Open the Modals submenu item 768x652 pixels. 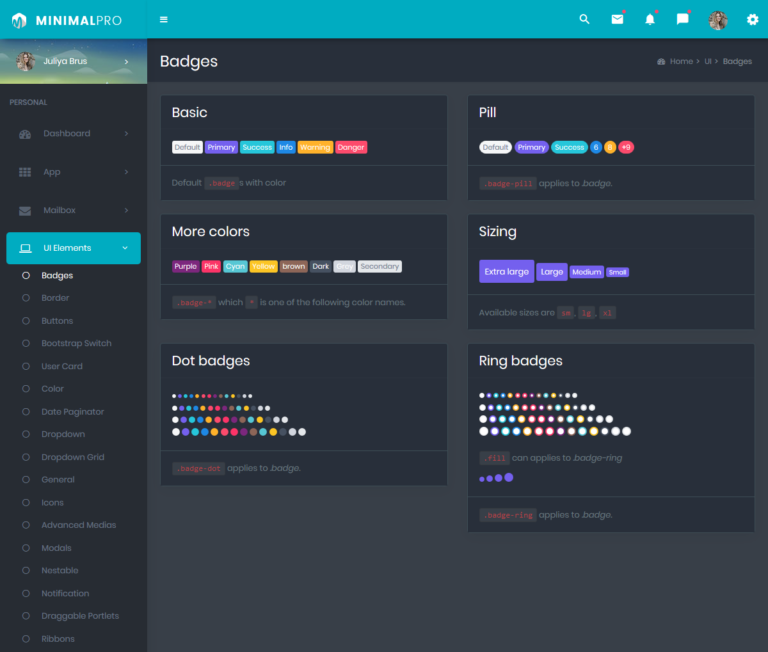click(56, 548)
